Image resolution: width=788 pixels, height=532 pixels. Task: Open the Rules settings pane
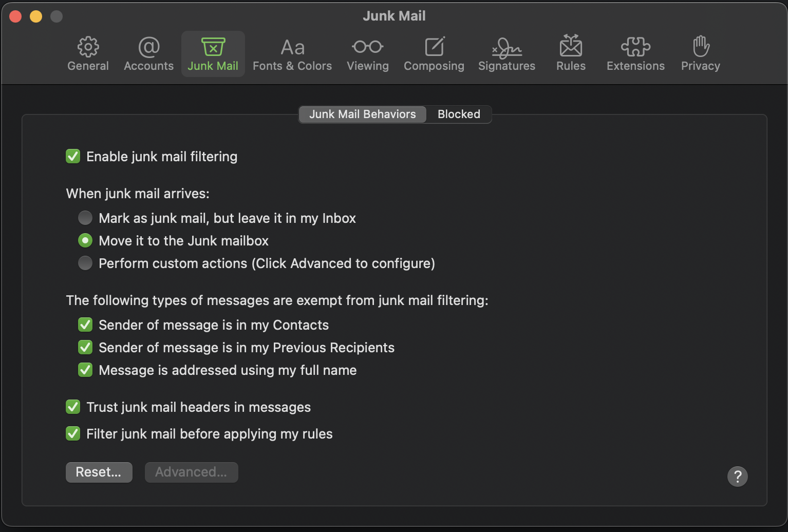[571, 54]
